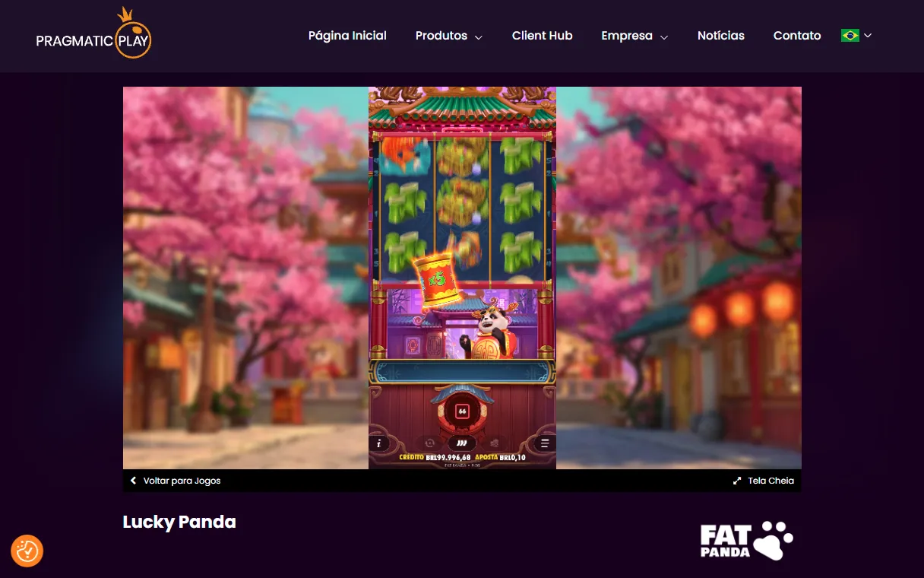Click the APOSTA BRL0,10 bet display
Viewport: 924px width, 578px height.
(x=501, y=457)
